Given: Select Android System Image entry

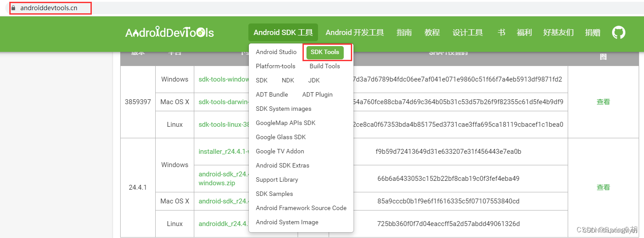Looking at the screenshot, I should coord(287,222).
